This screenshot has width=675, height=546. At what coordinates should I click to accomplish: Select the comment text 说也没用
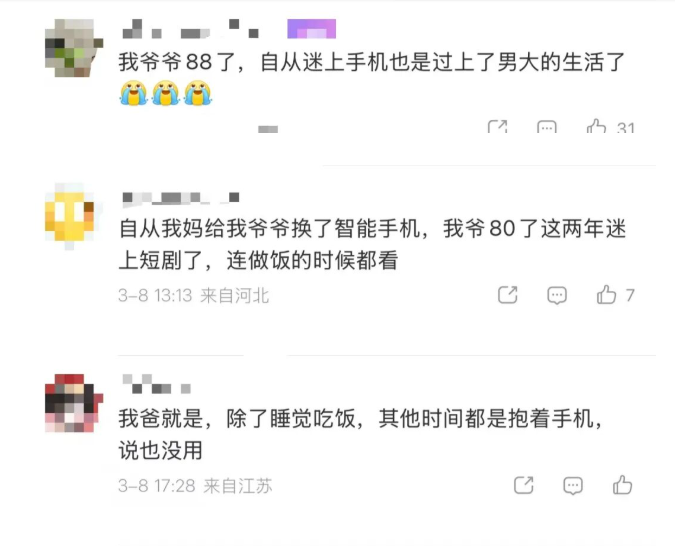[160, 450]
